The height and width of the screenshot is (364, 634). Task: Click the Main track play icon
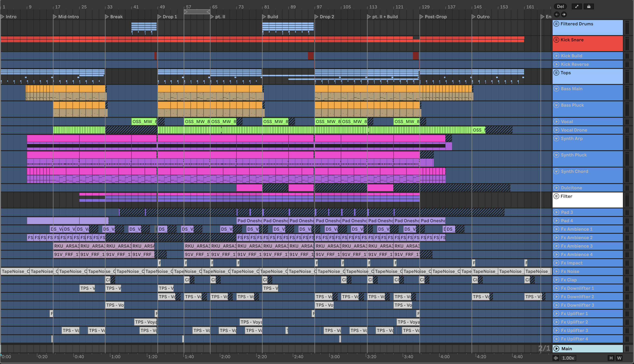556,348
